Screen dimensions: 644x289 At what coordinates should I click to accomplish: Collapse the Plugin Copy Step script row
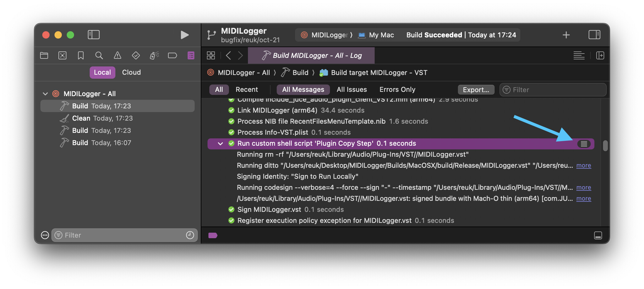[x=220, y=144]
